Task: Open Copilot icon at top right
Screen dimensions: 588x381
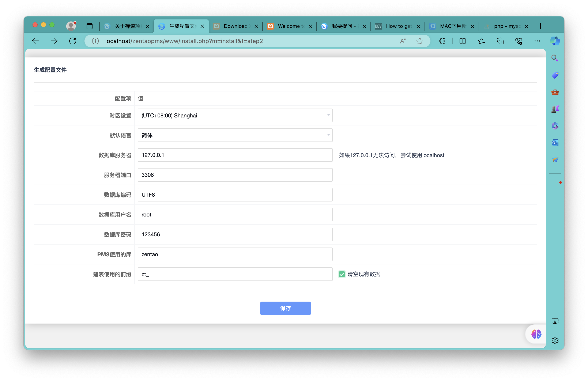Action: (555, 41)
